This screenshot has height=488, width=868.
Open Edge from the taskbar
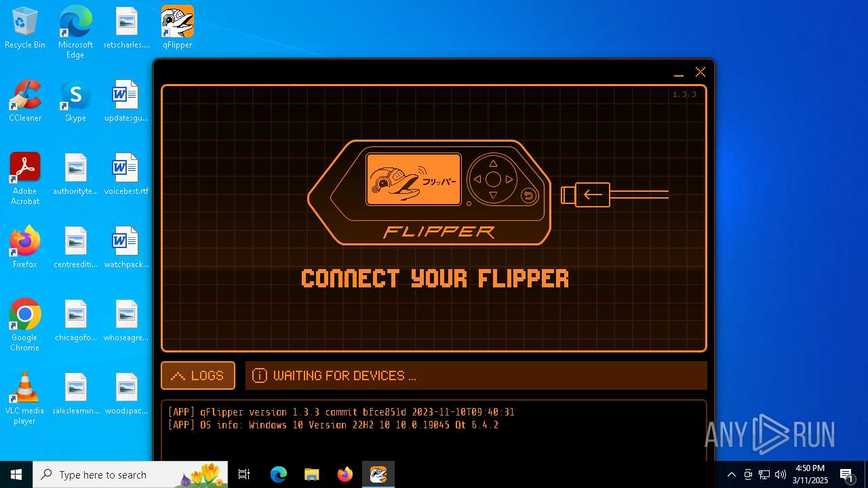point(279,474)
